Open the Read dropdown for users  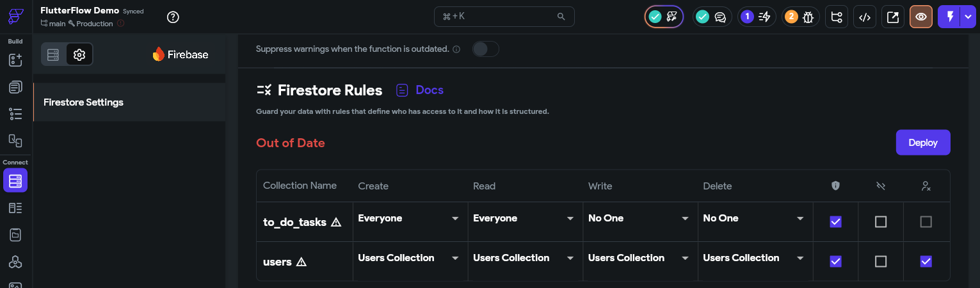[x=524, y=258]
